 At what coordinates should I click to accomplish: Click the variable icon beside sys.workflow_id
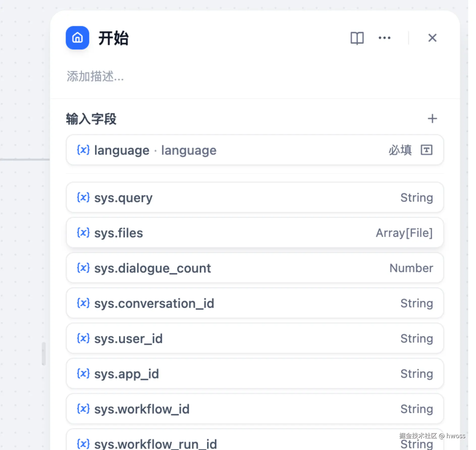pos(83,409)
